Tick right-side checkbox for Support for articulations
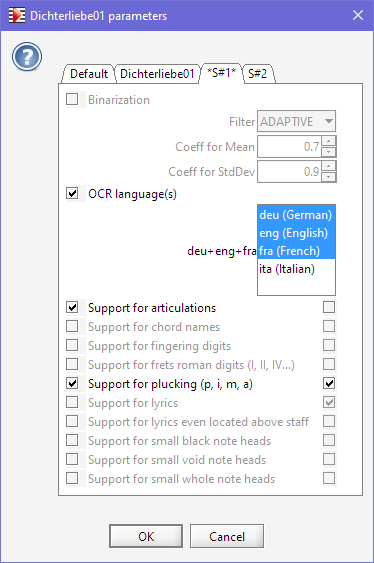 pos(329,307)
